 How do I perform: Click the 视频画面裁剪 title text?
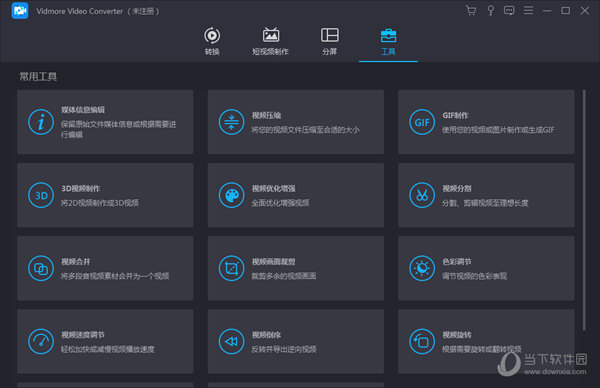[273, 261]
